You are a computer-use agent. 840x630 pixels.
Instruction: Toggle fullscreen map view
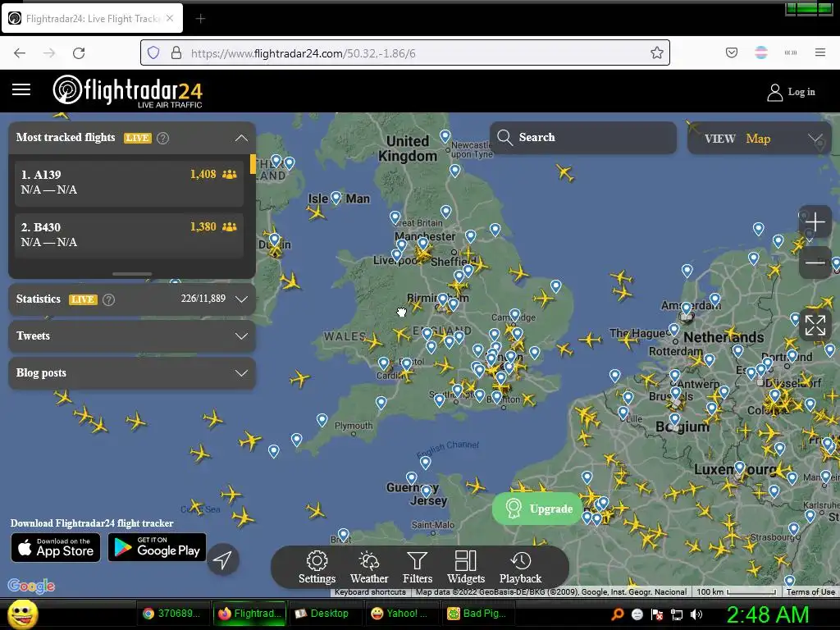point(815,325)
